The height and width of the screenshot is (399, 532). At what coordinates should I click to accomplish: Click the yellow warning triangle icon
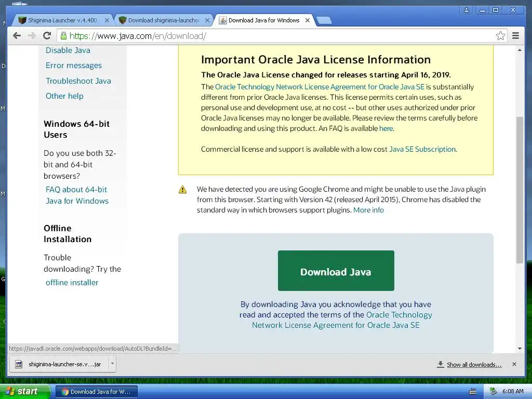click(182, 189)
